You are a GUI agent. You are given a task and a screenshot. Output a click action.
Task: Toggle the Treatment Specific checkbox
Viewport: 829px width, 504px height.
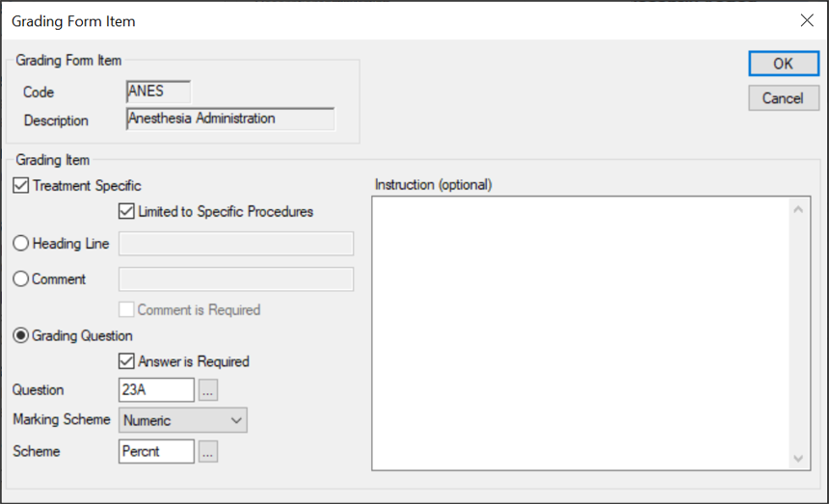21,185
